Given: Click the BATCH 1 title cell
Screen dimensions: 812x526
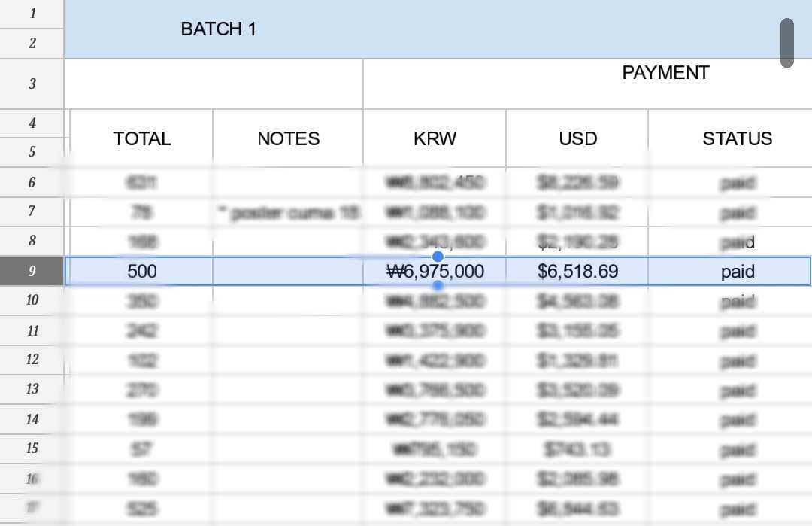Looking at the screenshot, I should coord(219,29).
